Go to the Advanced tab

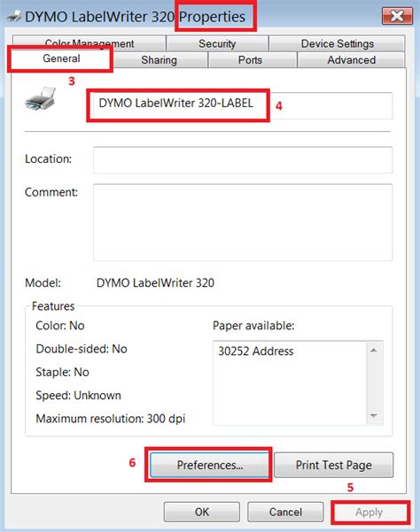tap(352, 59)
